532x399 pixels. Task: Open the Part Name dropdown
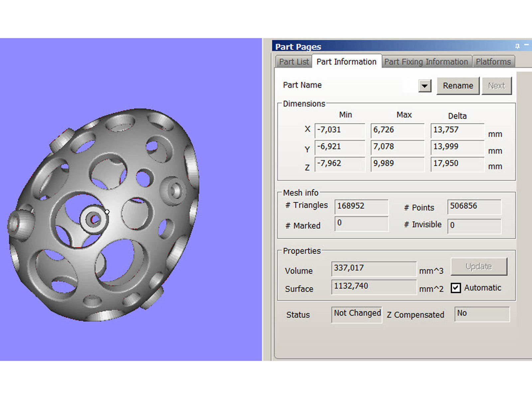pos(425,86)
